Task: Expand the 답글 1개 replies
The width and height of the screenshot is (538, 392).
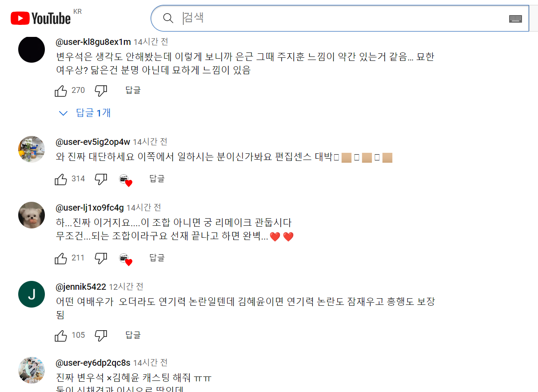Action: tap(85, 113)
